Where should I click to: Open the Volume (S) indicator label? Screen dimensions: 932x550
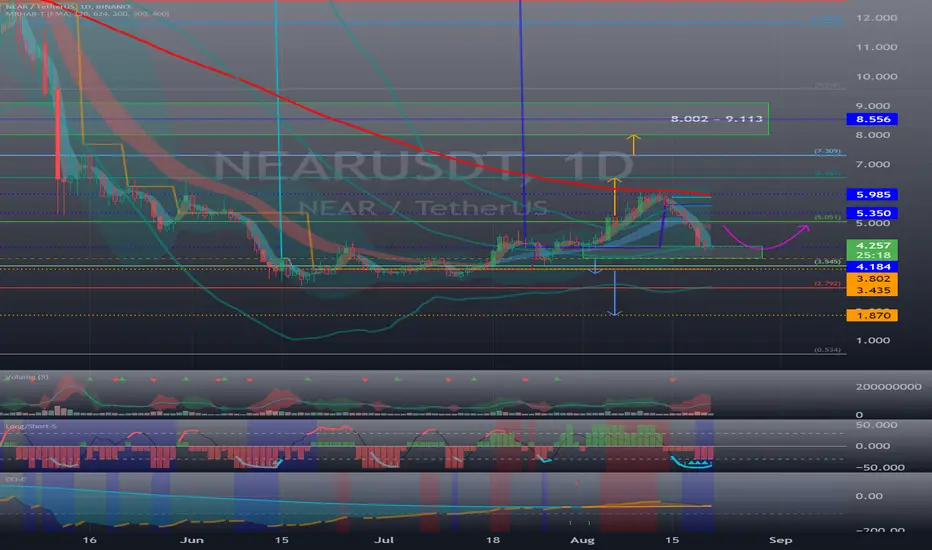(x=27, y=377)
